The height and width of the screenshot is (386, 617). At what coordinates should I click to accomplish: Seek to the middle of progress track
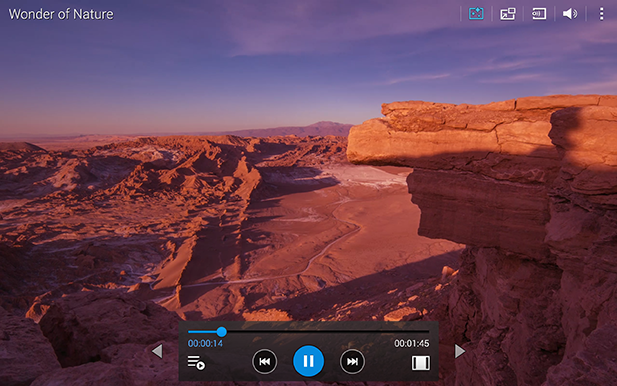pos(308,332)
